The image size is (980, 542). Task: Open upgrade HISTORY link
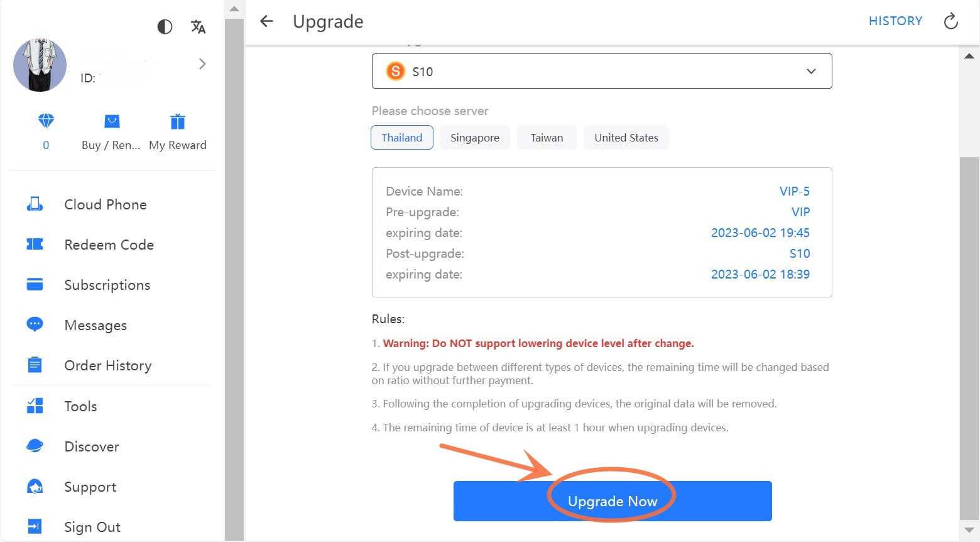click(895, 21)
